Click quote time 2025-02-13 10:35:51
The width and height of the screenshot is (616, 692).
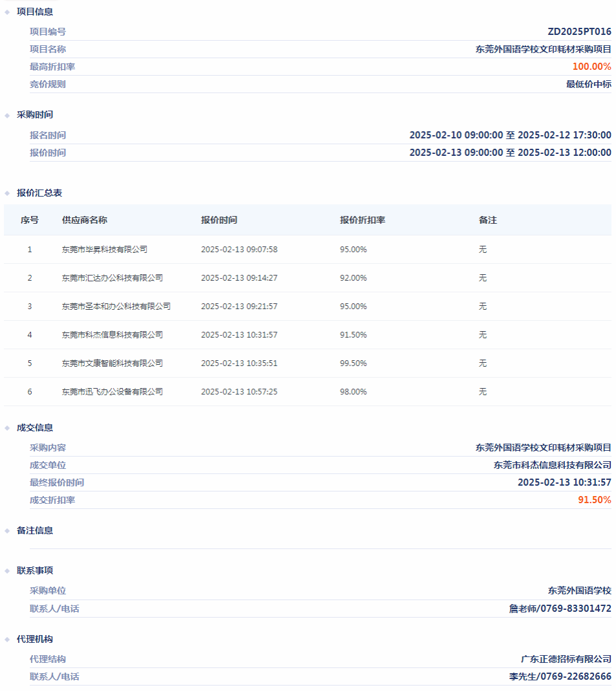click(x=239, y=363)
